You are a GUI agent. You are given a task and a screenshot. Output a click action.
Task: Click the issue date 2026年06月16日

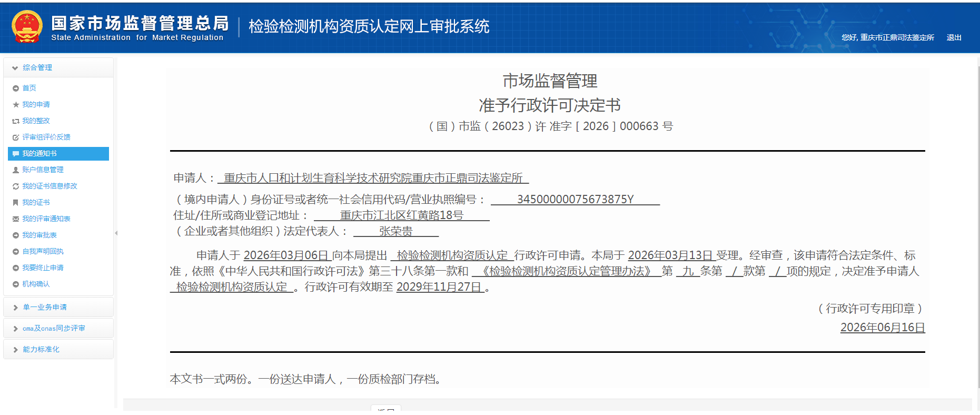883,328
